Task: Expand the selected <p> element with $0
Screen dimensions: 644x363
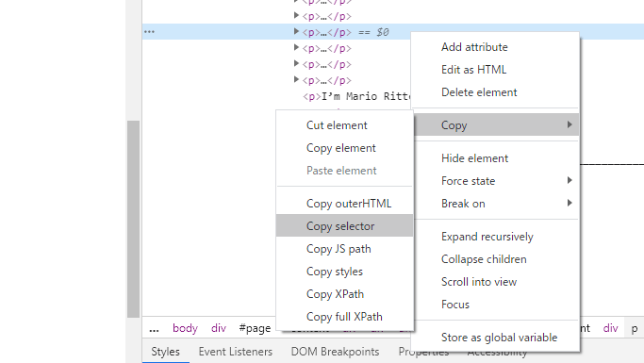Action: coord(296,31)
